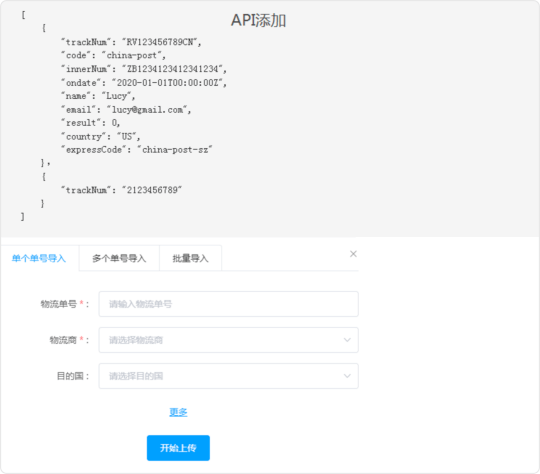Select the 批量导入 tab
This screenshot has height=474, width=540.
coord(190,258)
